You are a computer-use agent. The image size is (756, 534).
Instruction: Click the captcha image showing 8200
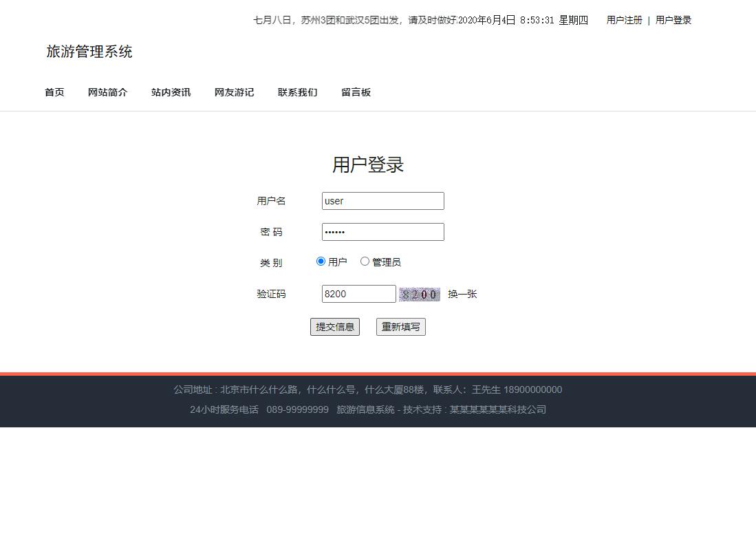[x=420, y=294]
